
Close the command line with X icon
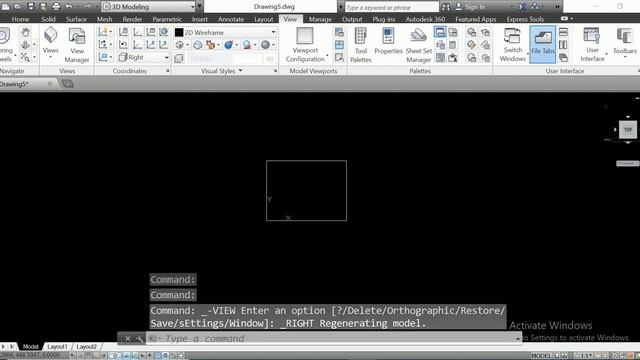point(128,339)
